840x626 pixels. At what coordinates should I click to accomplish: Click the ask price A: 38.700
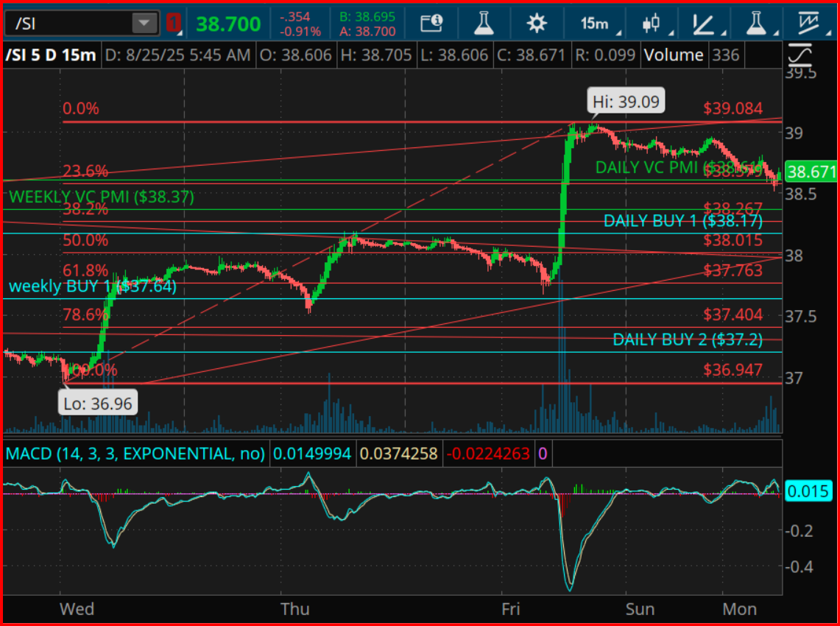pos(367,31)
